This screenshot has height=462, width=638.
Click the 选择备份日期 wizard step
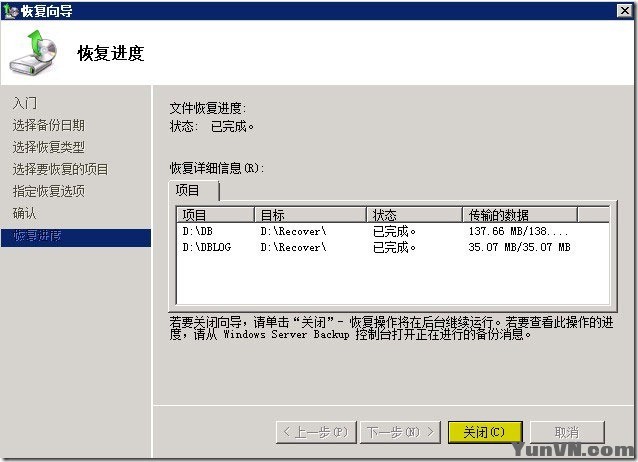coord(49,125)
